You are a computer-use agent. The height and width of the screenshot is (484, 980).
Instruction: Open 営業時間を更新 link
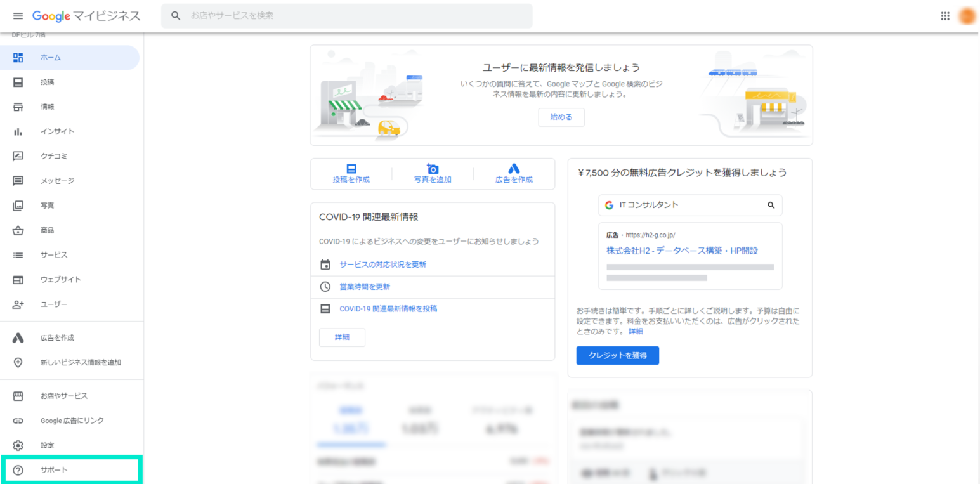point(365,287)
